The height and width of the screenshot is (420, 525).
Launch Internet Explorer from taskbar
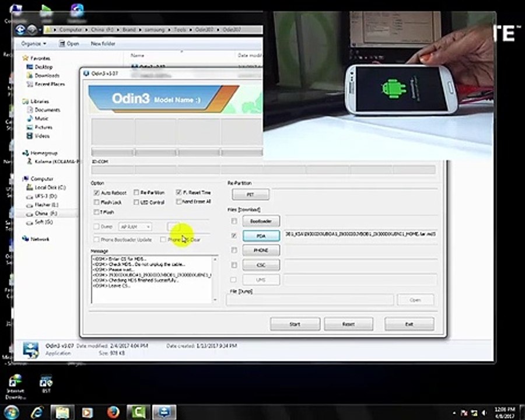tap(37, 412)
